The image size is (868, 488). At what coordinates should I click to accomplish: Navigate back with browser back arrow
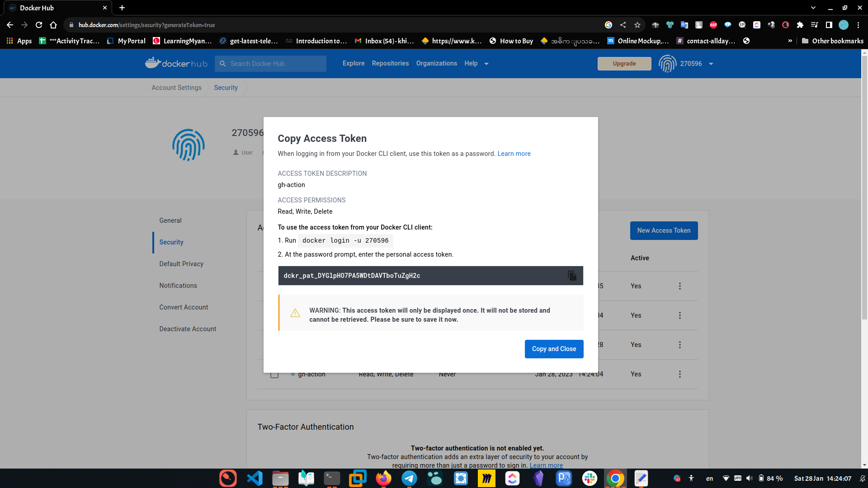click(10, 25)
